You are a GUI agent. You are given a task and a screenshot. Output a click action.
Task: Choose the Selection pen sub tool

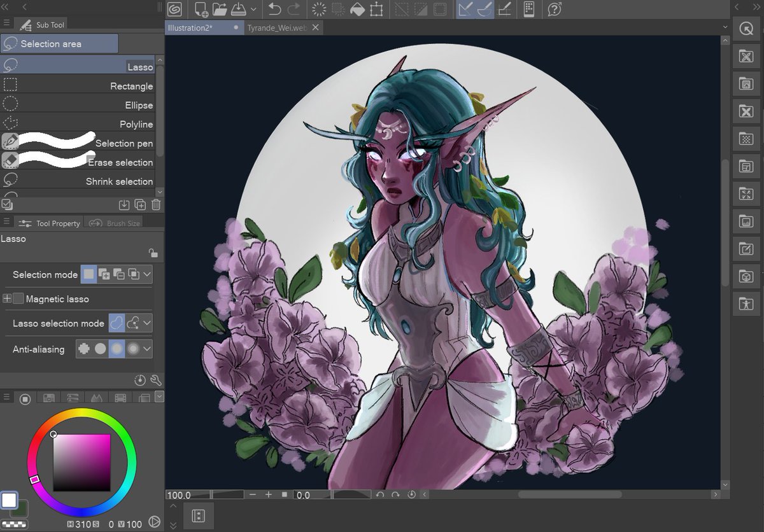point(78,143)
